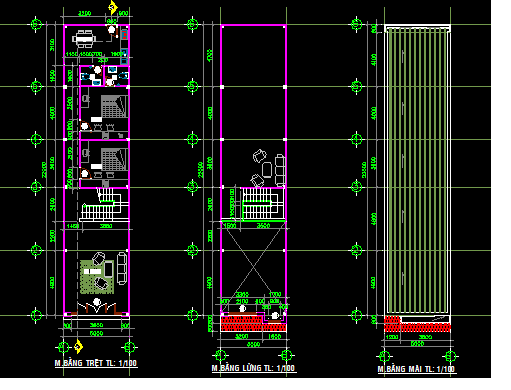Select the 1700 dimension in the mezzanine plan
511x390 pixels.
[x=275, y=295]
